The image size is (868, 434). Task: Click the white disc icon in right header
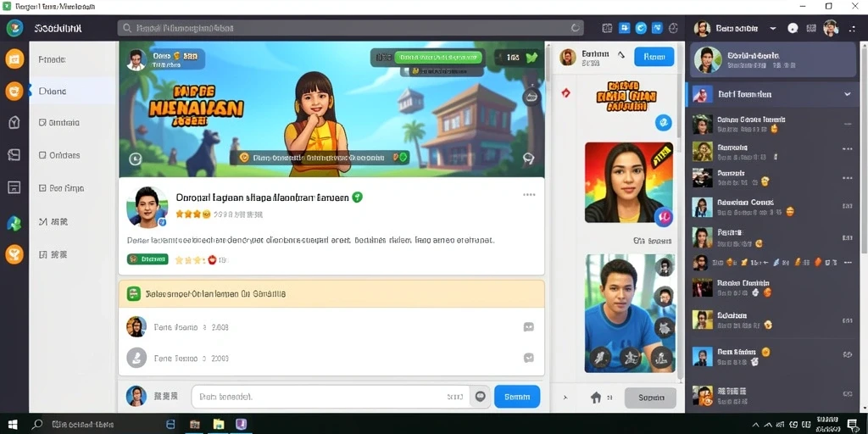click(x=793, y=28)
